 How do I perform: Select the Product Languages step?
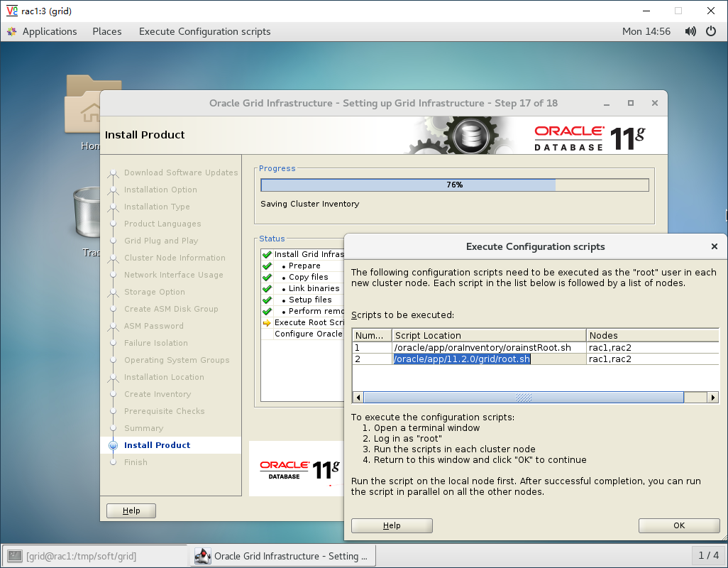(162, 224)
